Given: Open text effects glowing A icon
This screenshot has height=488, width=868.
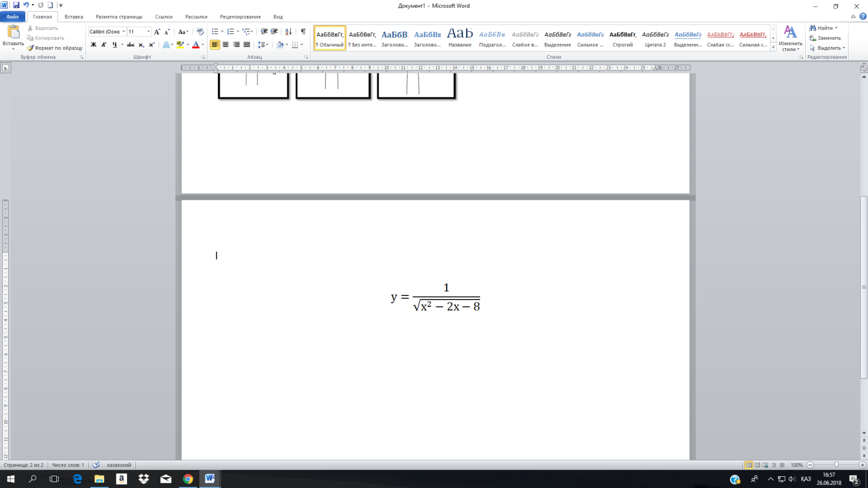Looking at the screenshot, I should pyautogui.click(x=166, y=45).
